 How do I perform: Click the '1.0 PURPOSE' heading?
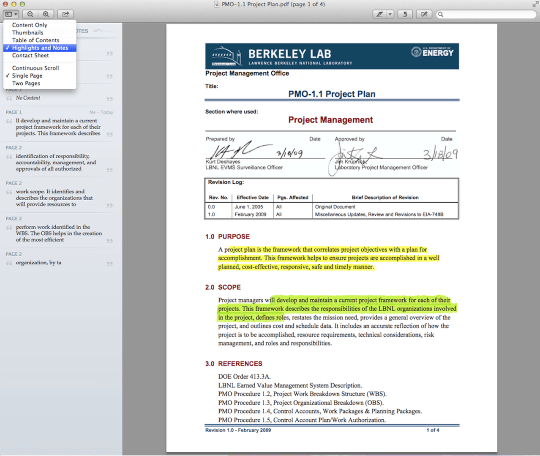tap(227, 237)
